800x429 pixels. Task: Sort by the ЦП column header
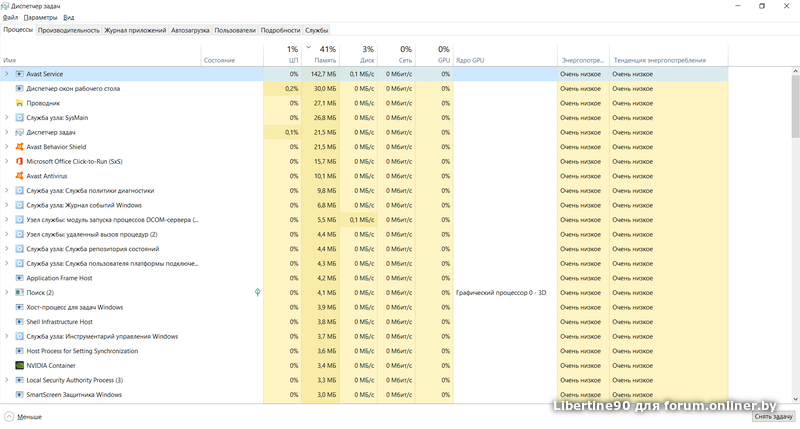tap(292, 55)
